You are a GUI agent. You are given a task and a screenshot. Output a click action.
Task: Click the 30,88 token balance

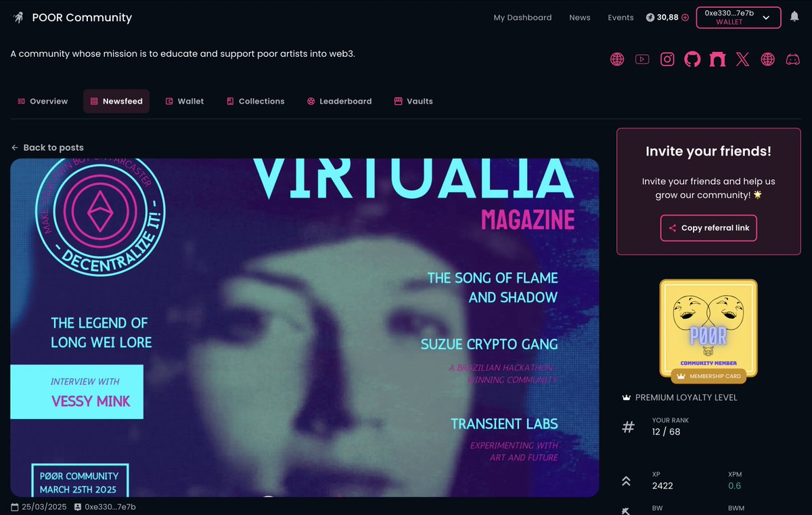[667, 18]
